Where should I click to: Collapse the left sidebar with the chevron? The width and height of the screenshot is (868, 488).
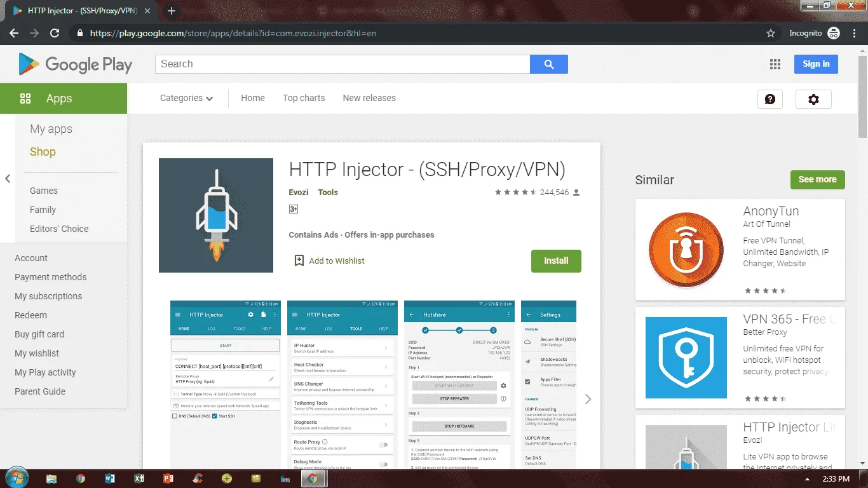(8, 179)
